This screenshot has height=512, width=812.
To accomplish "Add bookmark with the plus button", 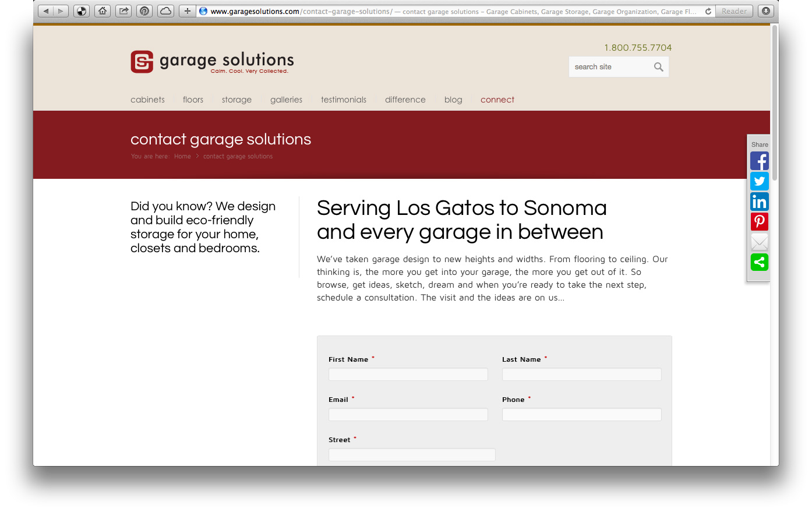I will point(187,11).
